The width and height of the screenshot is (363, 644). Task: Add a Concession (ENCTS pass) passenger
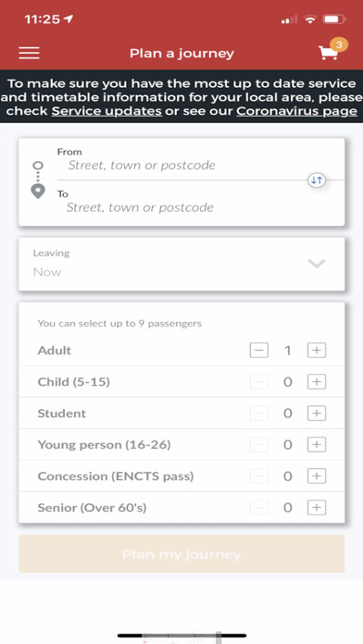coord(317,477)
